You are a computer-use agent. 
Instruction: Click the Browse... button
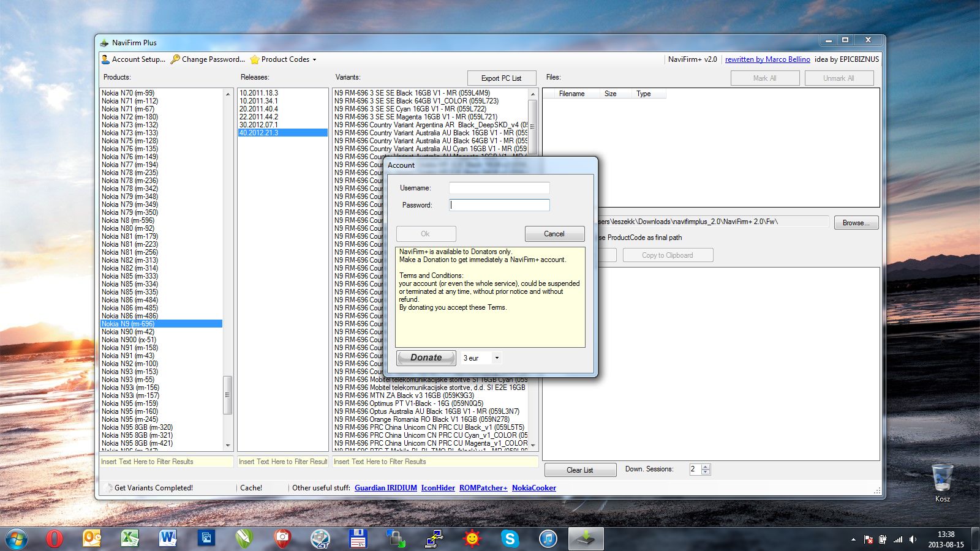tap(856, 223)
